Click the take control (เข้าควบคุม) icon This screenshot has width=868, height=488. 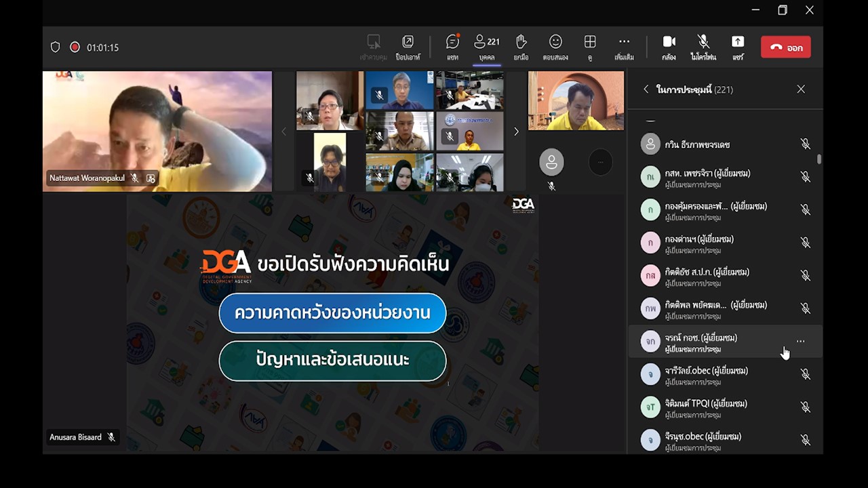[x=374, y=47]
